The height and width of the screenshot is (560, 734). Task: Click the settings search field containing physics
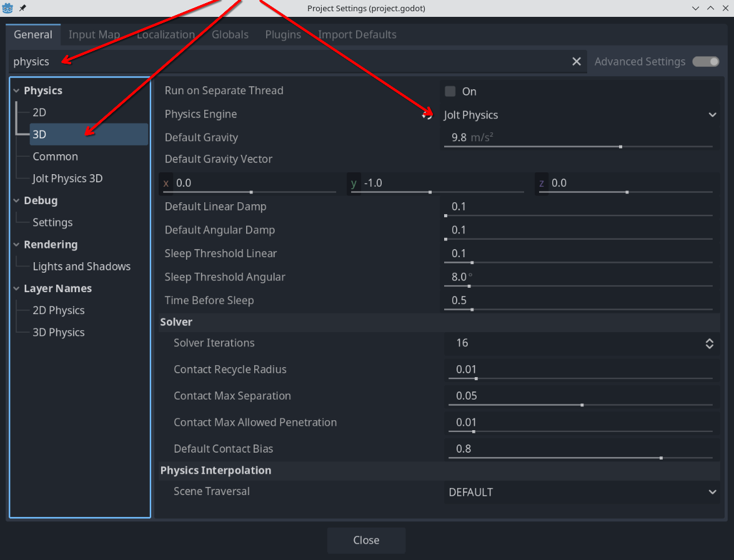pyautogui.click(x=287, y=61)
